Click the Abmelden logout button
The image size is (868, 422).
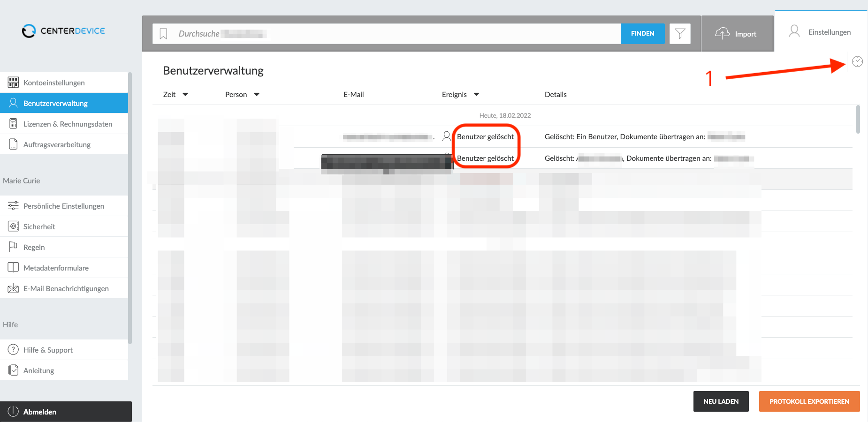(x=66, y=412)
